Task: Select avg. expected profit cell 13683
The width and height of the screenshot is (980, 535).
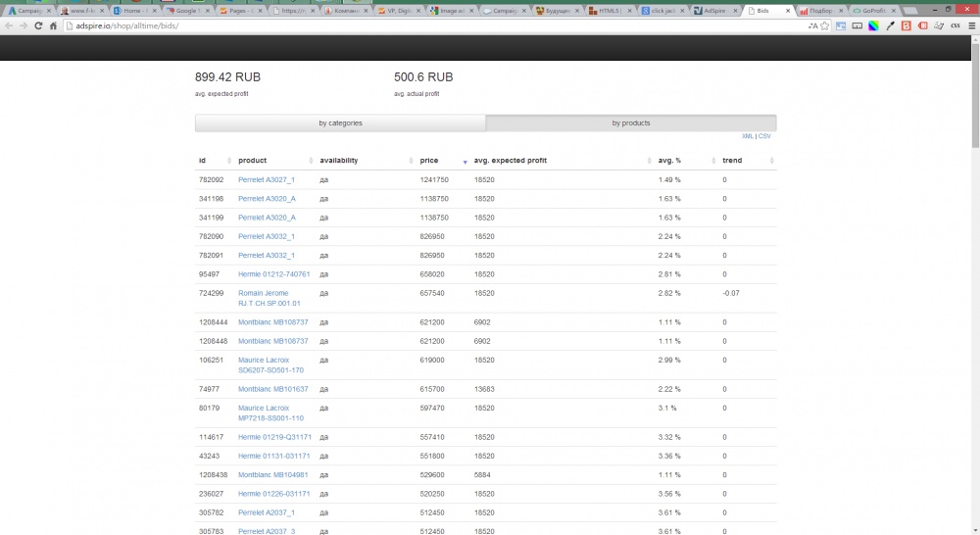Action: (484, 389)
